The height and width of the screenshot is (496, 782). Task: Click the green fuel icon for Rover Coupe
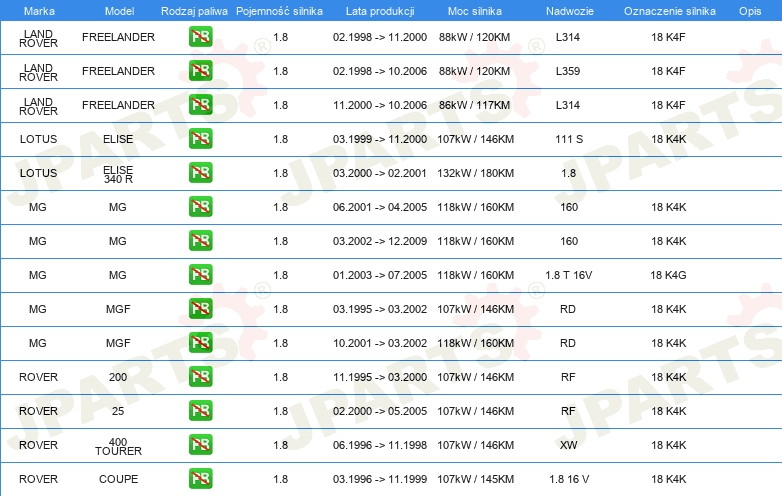[x=200, y=479]
